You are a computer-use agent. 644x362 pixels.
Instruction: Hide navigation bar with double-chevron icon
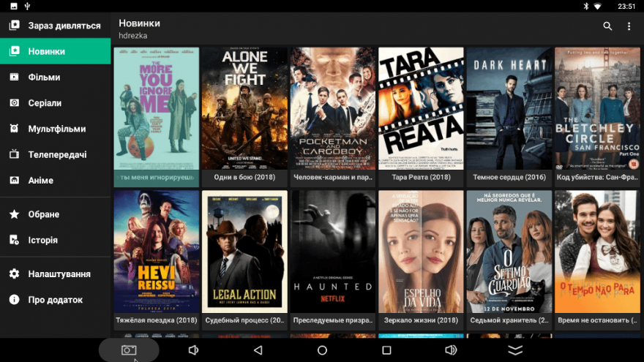pyautogui.click(x=515, y=350)
